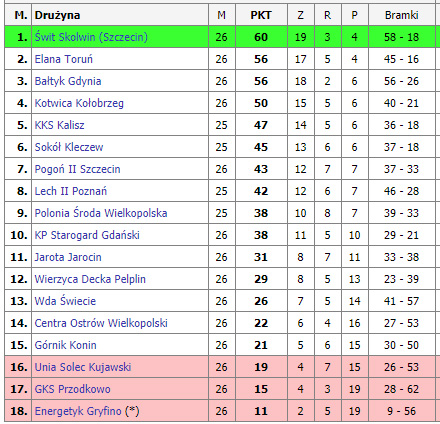Go to the Wierzyca Decka Pelplin link

pyautogui.click(x=90, y=279)
